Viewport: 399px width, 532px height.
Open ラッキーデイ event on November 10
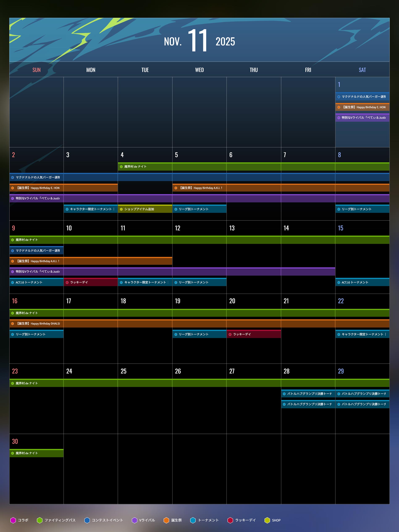[x=91, y=282]
